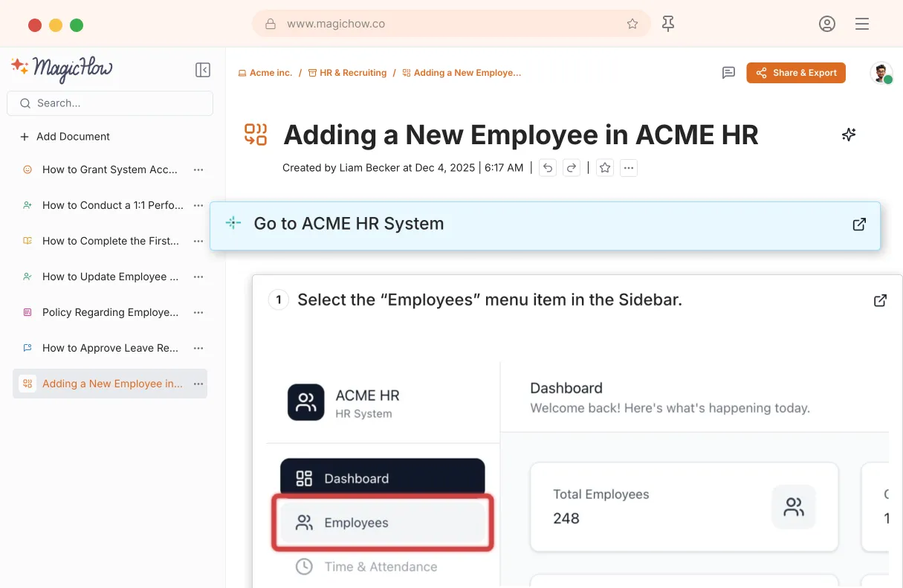Viewport: 903px width, 588px height.
Task: Star this document as favorite
Action: [x=605, y=168]
